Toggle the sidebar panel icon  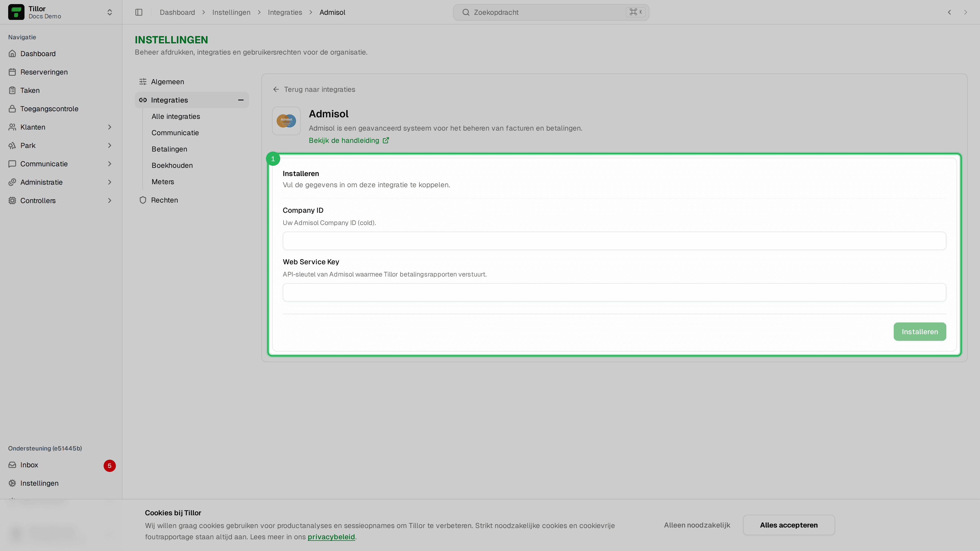pyautogui.click(x=139, y=12)
